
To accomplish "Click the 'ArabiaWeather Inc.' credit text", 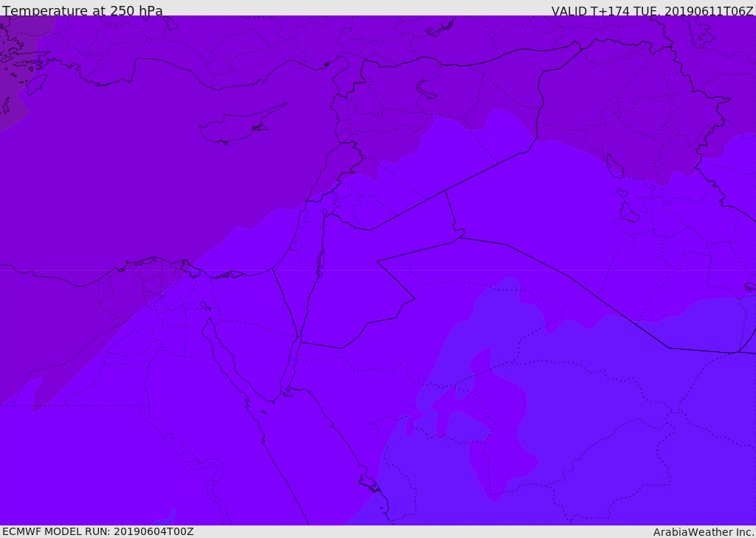I will [x=704, y=532].
